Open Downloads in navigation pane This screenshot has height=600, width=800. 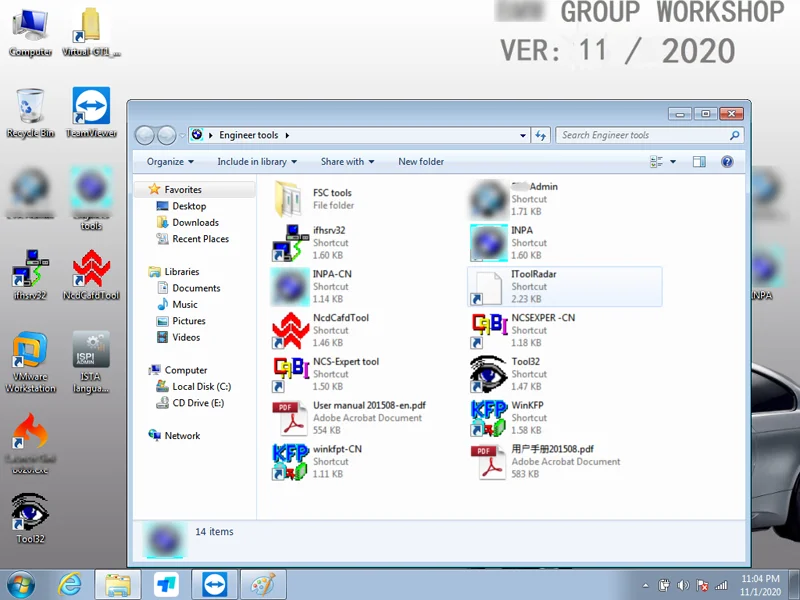click(x=195, y=222)
